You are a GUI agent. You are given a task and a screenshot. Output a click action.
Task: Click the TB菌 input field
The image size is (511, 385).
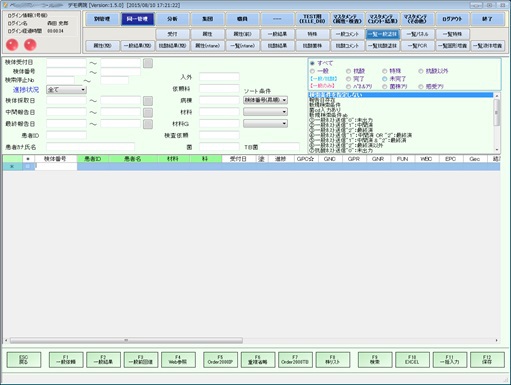tap(279, 147)
